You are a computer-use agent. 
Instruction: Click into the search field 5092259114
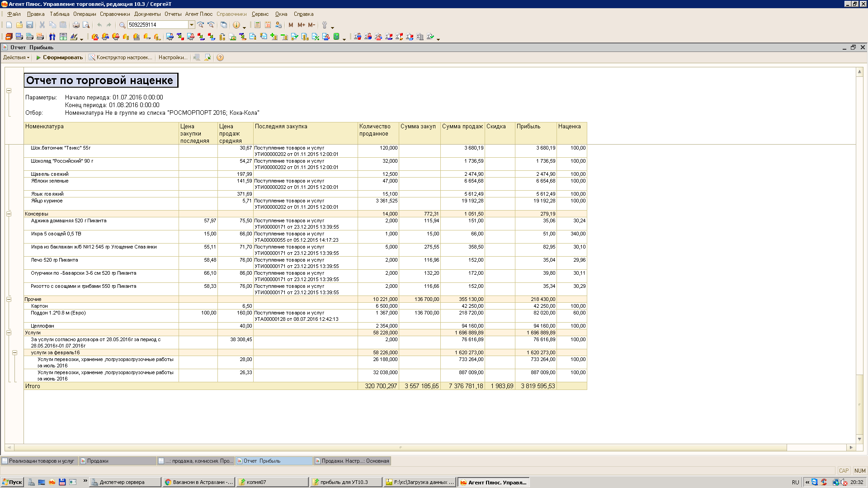pyautogui.click(x=158, y=25)
